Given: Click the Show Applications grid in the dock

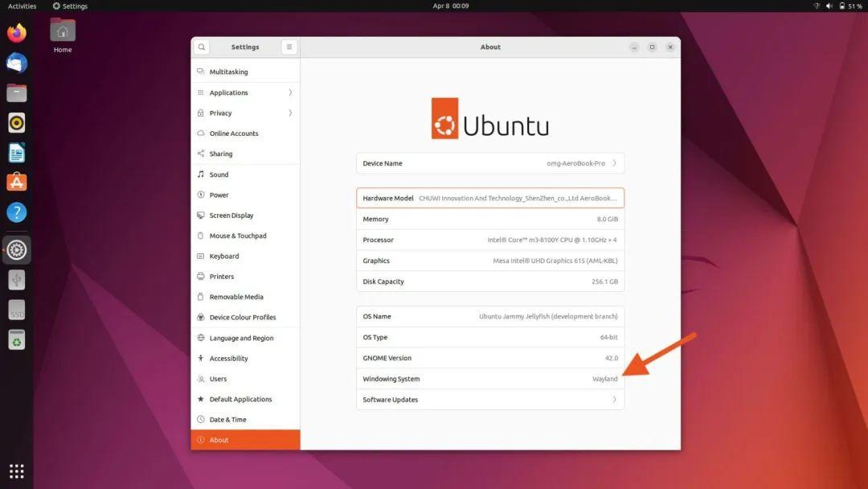Looking at the screenshot, I should click(16, 470).
